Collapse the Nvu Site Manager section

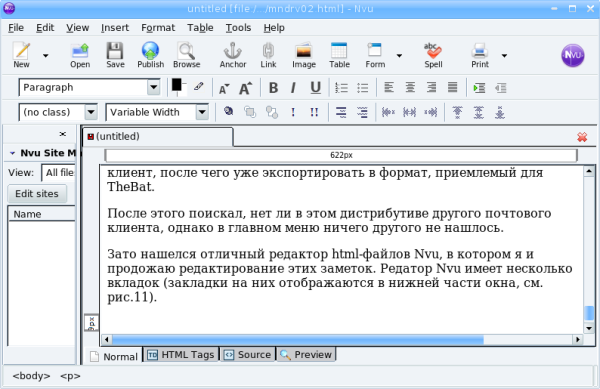pyautogui.click(x=12, y=153)
